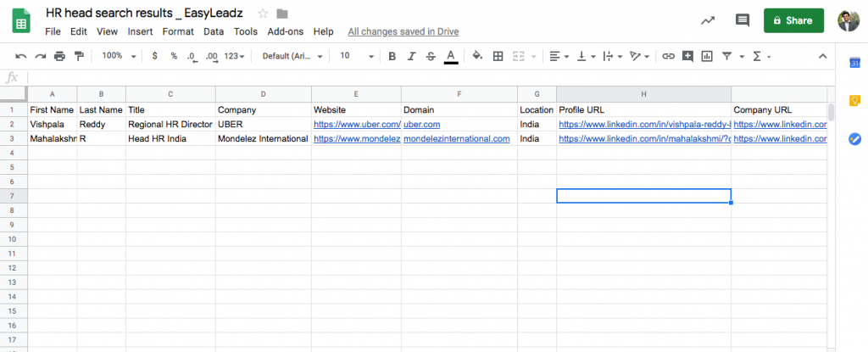Select column D header

pos(264,94)
